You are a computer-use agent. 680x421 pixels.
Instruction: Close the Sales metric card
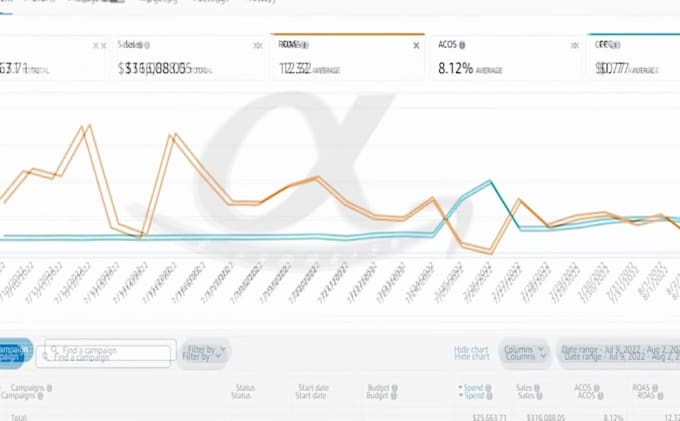258,46
